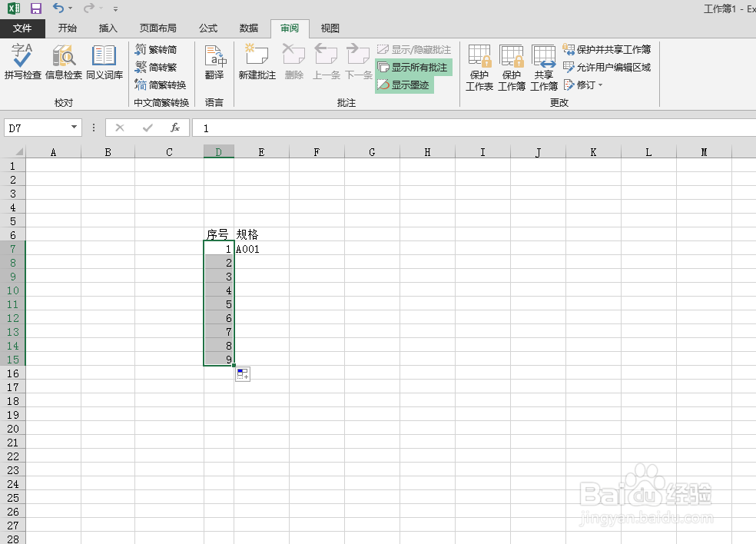Toggle 显示/隐藏批注

[414, 50]
